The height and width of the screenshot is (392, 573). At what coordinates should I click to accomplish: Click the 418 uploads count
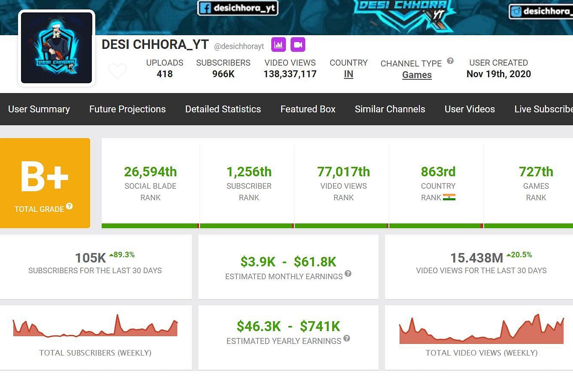[164, 74]
